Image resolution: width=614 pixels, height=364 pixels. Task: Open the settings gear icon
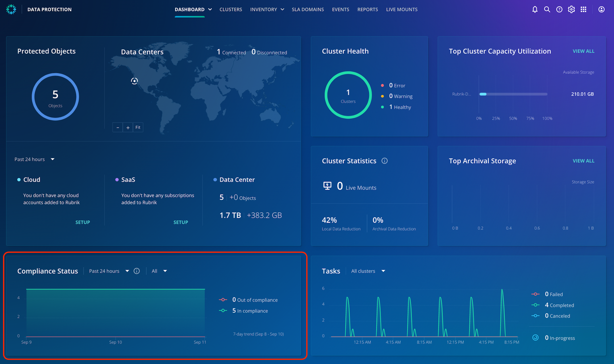point(571,9)
